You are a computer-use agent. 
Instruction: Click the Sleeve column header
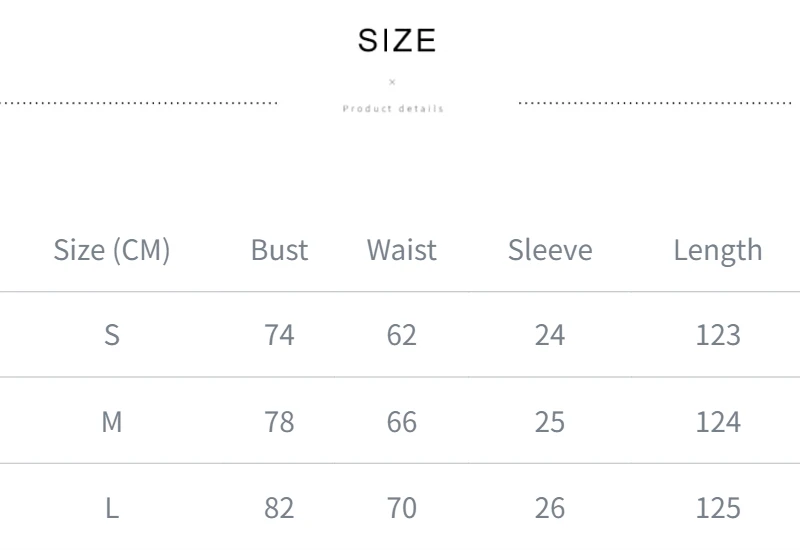pos(549,250)
